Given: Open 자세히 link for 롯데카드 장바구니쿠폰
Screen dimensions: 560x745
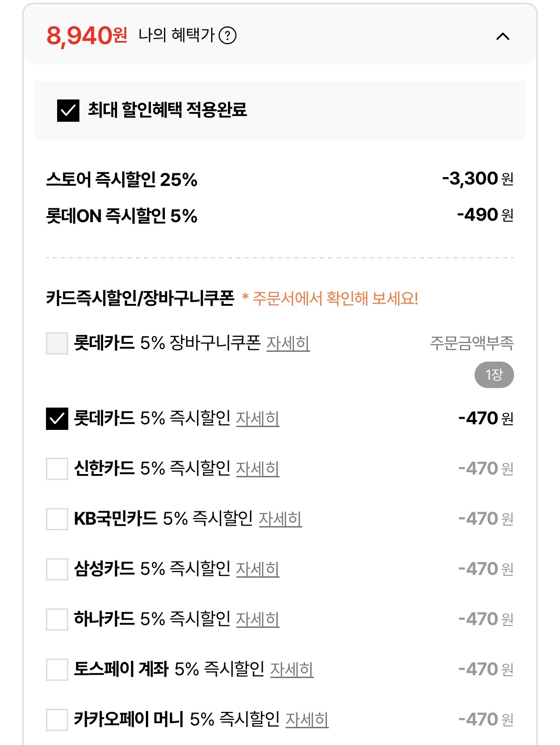Looking at the screenshot, I should point(288,343).
